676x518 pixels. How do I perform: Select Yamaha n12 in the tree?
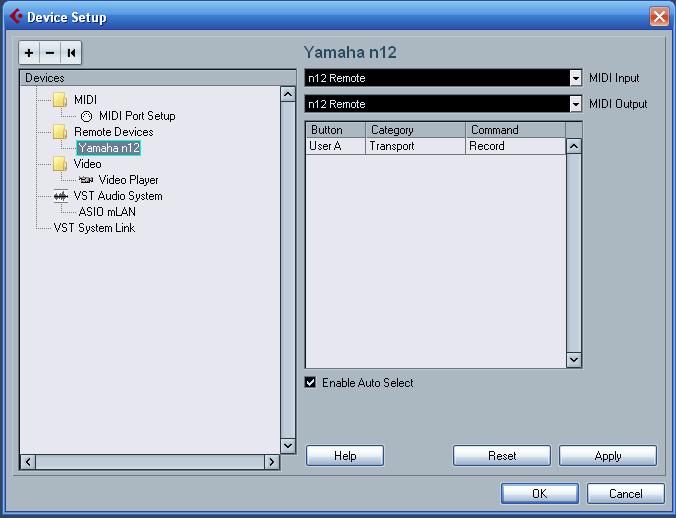point(109,148)
